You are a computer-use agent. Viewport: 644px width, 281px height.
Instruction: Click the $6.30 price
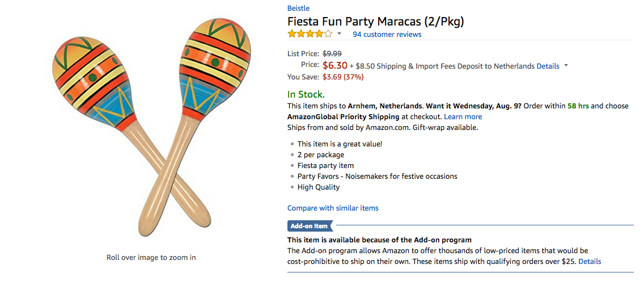(334, 65)
